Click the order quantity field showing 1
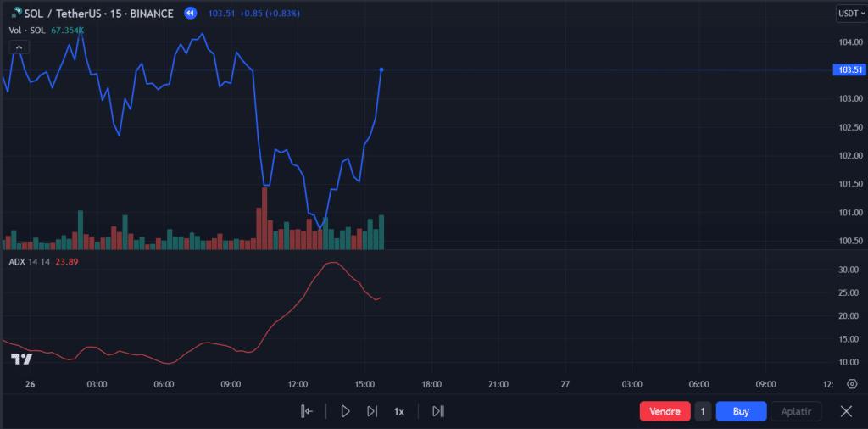The width and height of the screenshot is (868, 429). click(703, 411)
